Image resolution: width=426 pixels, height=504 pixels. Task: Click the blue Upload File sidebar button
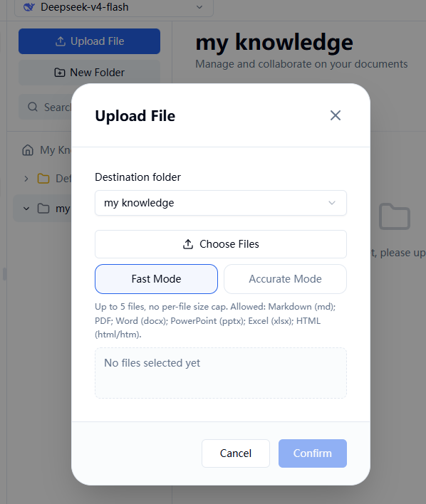point(89,41)
